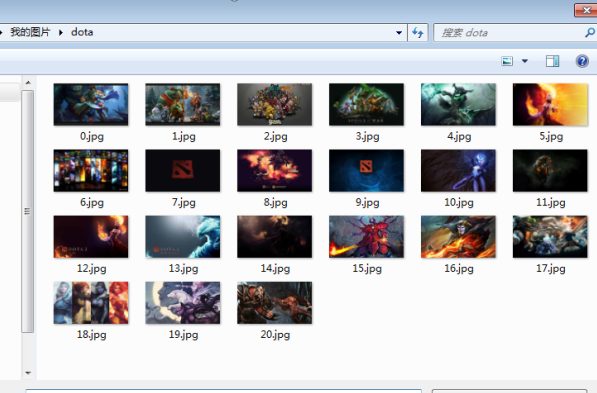
Task: Select the 2.jpg thumbnail image
Action: click(x=275, y=104)
